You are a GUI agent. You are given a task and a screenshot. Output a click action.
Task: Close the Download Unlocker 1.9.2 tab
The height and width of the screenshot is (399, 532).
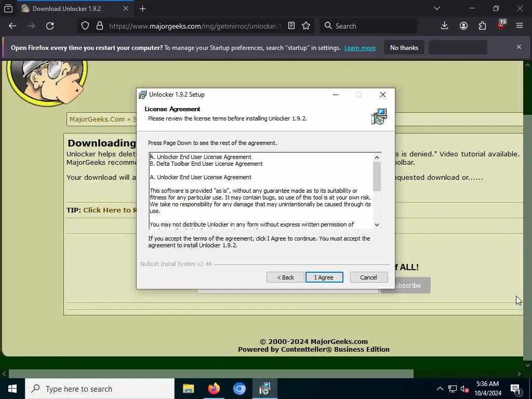(x=126, y=8)
